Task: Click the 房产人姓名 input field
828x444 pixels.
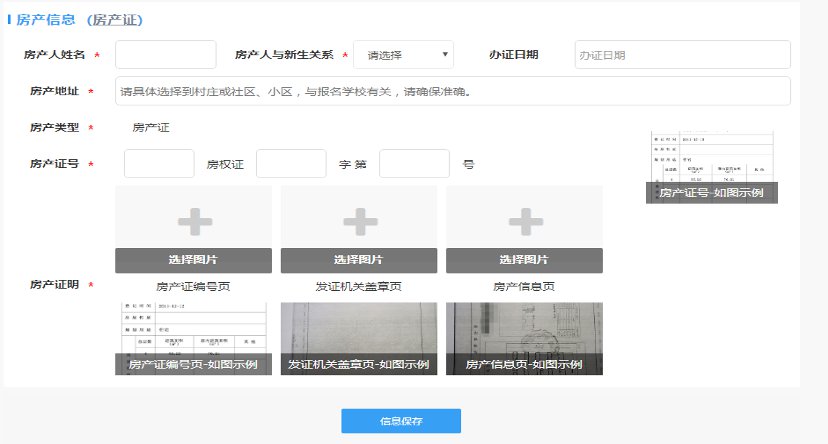Action: (166, 55)
